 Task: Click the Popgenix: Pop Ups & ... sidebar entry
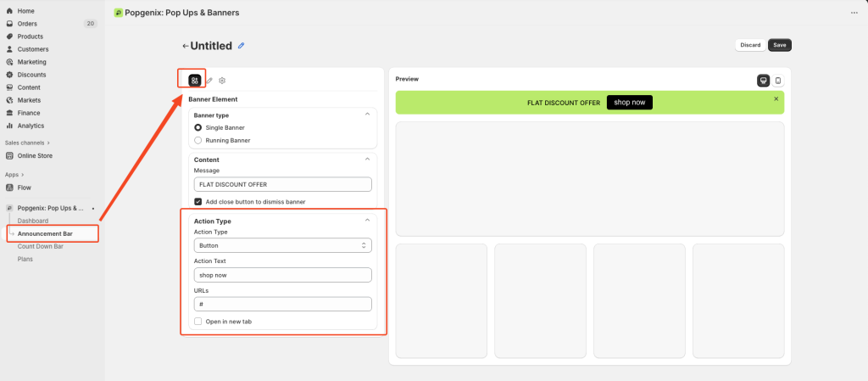click(51, 208)
